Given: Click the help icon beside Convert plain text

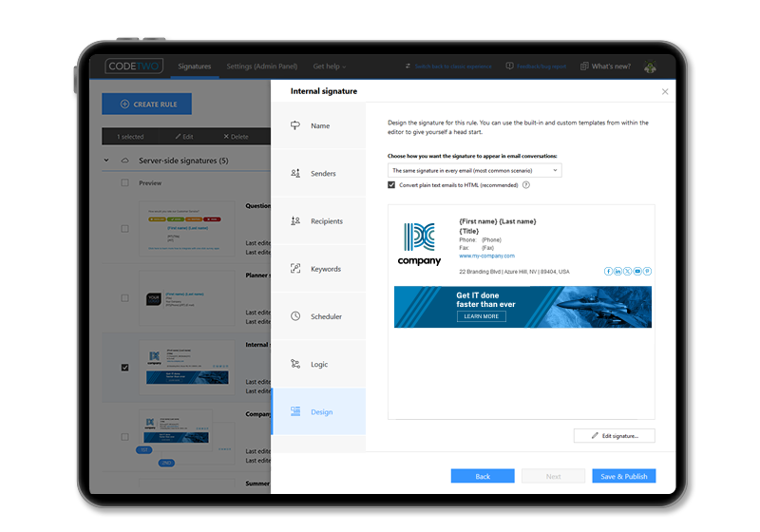Looking at the screenshot, I should [526, 185].
